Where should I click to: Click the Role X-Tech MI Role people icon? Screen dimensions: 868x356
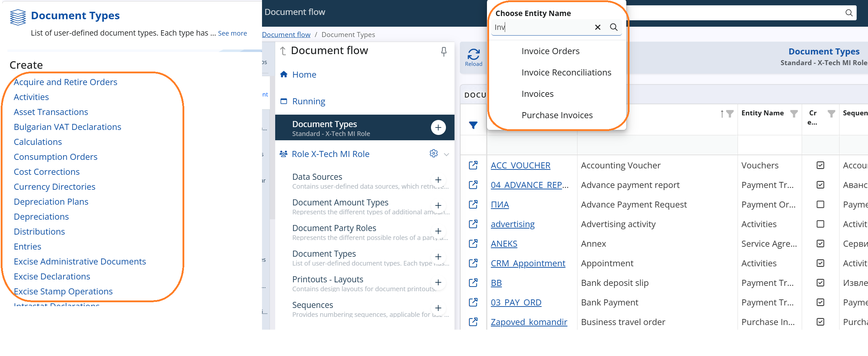tap(283, 154)
